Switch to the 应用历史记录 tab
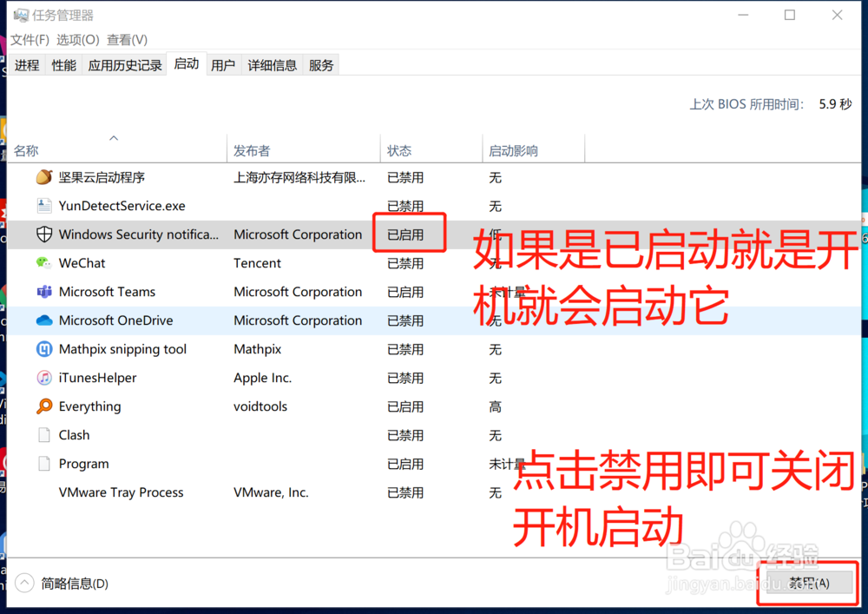Screen dimensions: 868x614 [x=124, y=65]
